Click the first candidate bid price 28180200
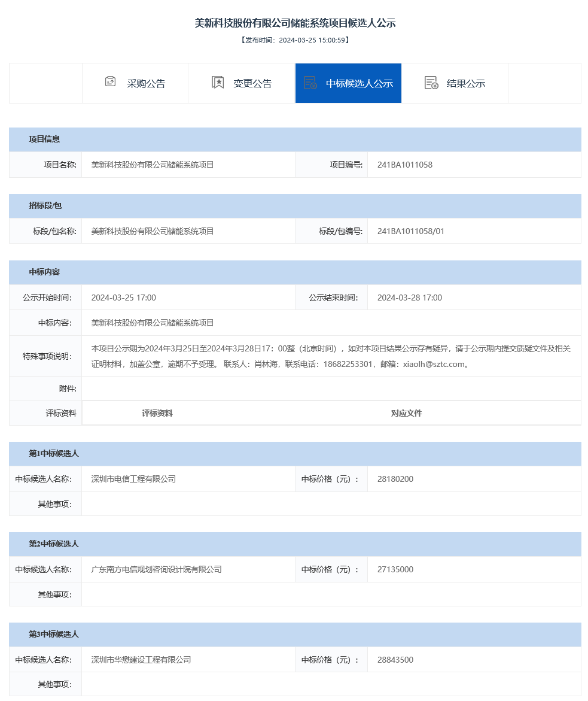This screenshot has height=701, width=588. point(395,479)
